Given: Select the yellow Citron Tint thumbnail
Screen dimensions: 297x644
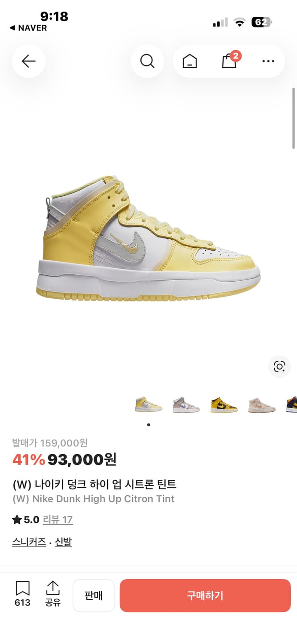Looking at the screenshot, I should [148, 404].
